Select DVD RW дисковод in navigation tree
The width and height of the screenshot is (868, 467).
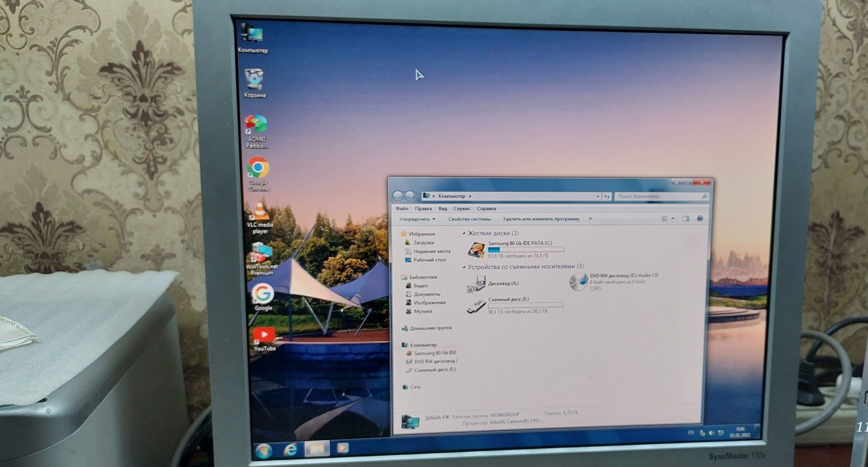pos(431,361)
